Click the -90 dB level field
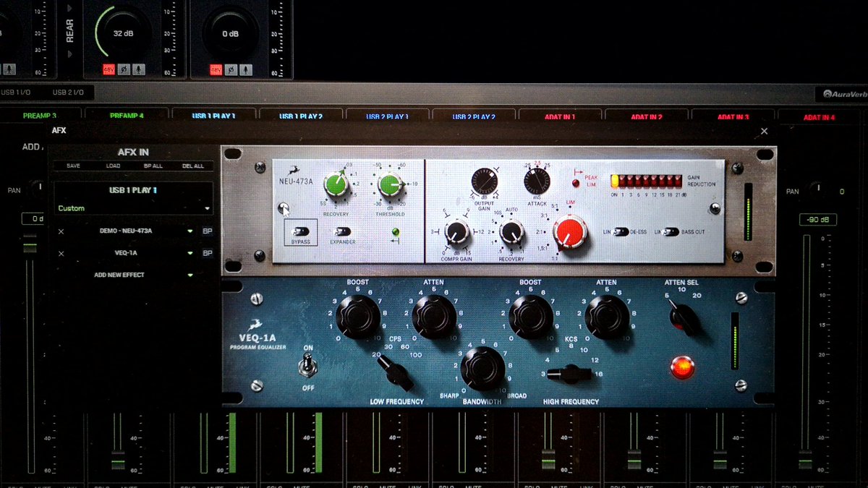The height and width of the screenshot is (488, 868). 817,219
